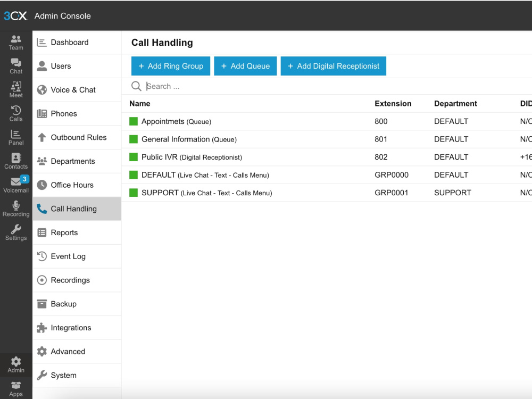Screen dimensions: 532x399
Task: Click the Recordings circle icon
Action: pos(41,280)
